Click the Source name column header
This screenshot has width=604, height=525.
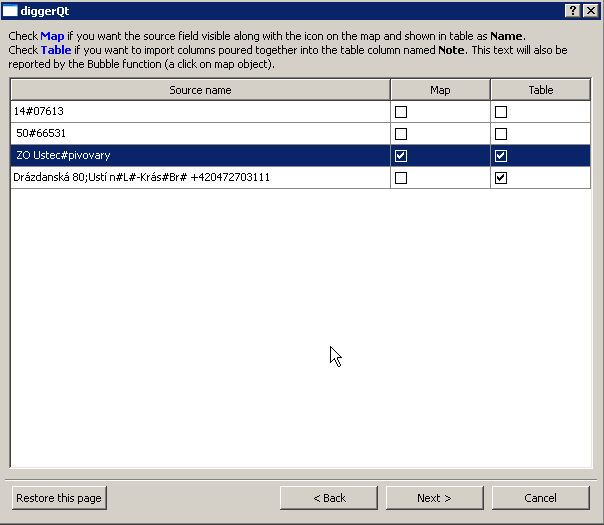click(200, 90)
